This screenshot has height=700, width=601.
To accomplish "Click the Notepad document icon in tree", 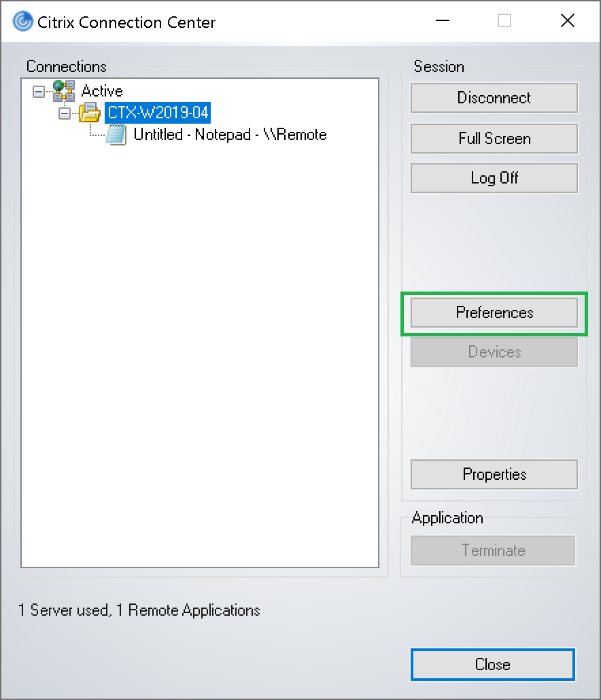I will click(117, 135).
